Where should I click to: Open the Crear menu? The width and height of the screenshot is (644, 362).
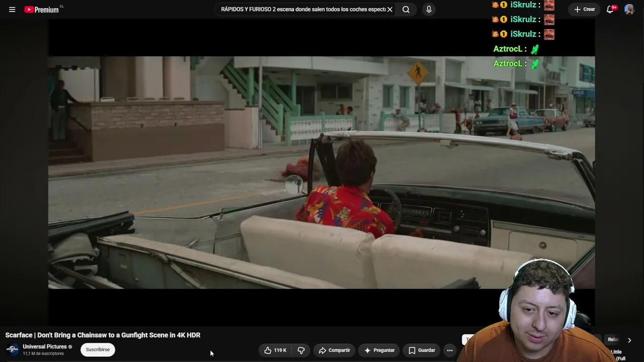585,10
